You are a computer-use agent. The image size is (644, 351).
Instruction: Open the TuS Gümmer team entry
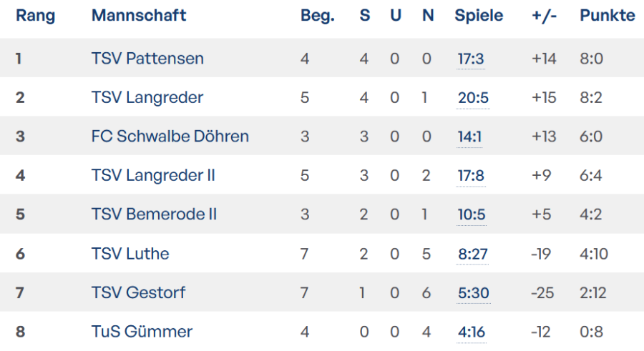[142, 332]
